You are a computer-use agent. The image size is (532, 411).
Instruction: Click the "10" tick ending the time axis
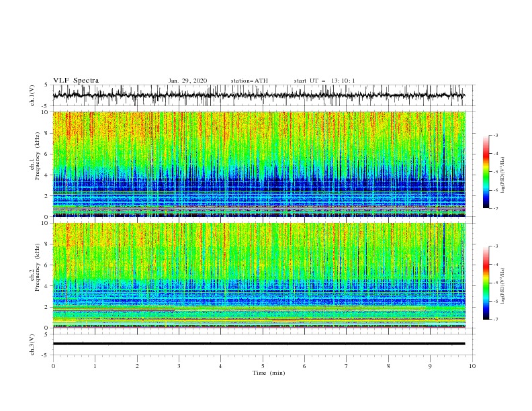pos(472,366)
